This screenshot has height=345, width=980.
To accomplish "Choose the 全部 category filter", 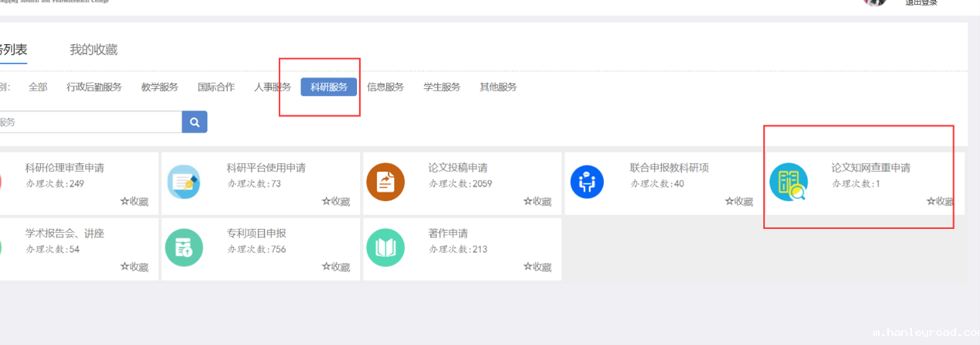I will [38, 87].
